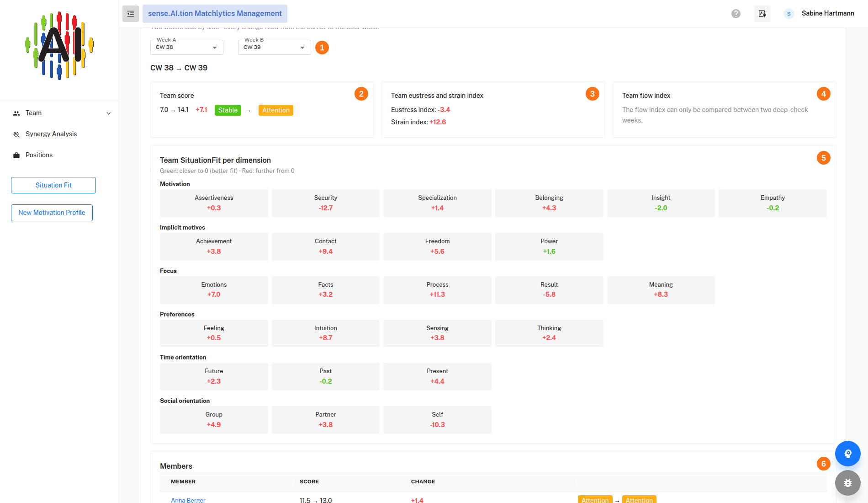868x503 pixels.
Task: Click the Thinking preference tile
Action: pyautogui.click(x=549, y=333)
